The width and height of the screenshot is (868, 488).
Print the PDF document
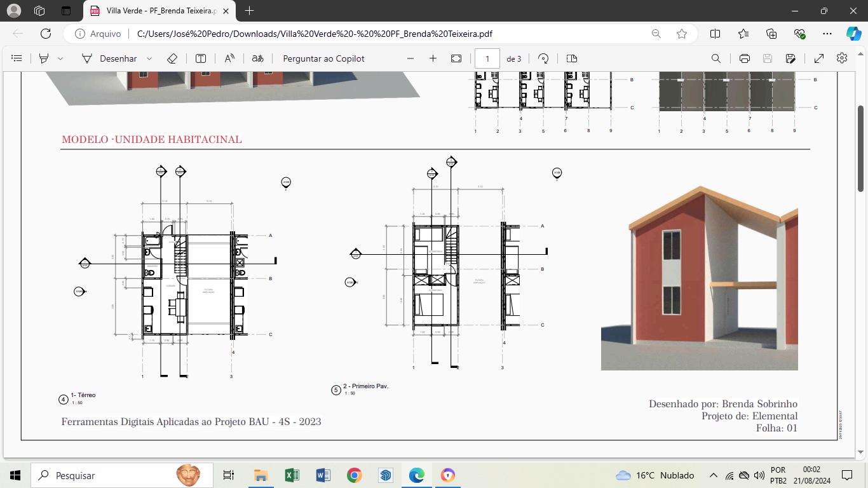tap(744, 58)
